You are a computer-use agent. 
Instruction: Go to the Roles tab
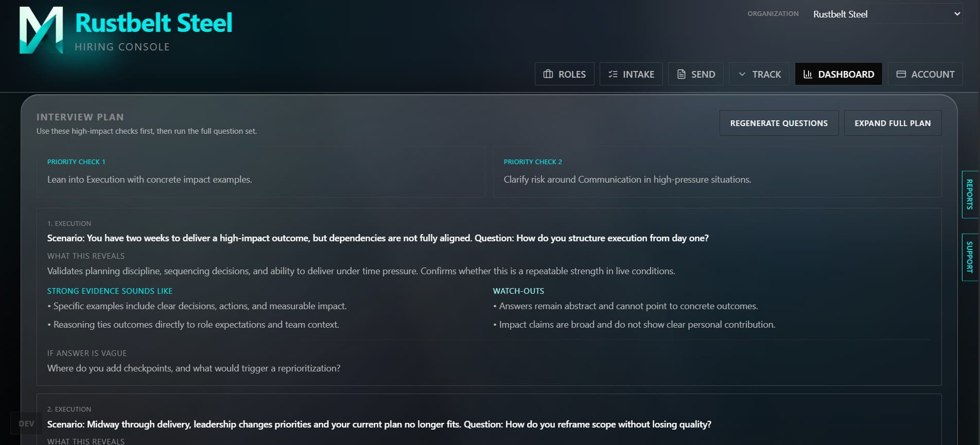click(x=564, y=74)
